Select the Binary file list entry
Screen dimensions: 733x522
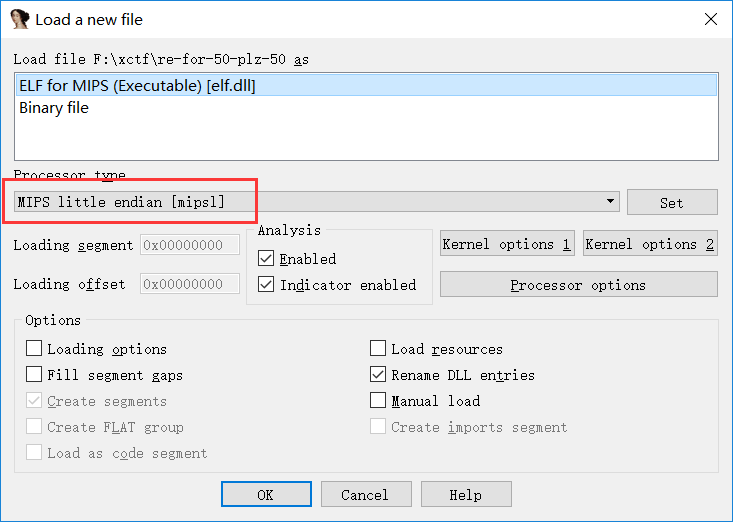(x=54, y=108)
